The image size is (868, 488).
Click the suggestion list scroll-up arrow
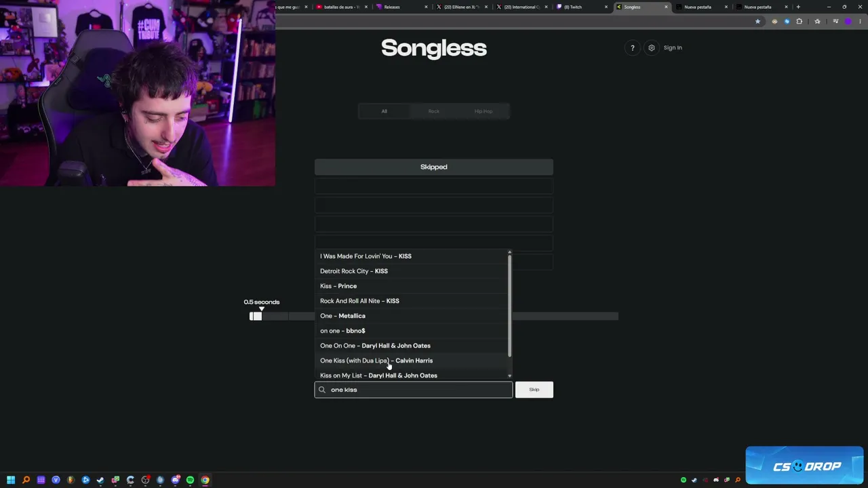pos(509,252)
